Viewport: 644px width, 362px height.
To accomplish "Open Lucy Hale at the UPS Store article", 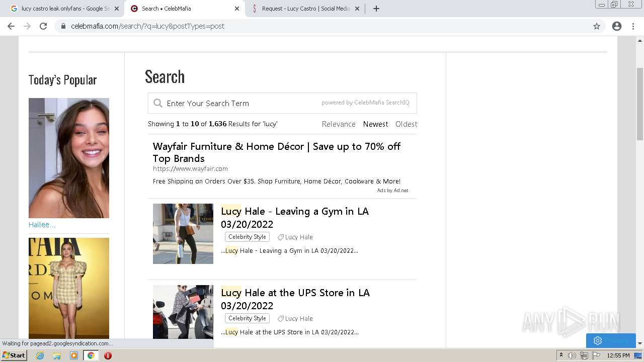I will 295,299.
